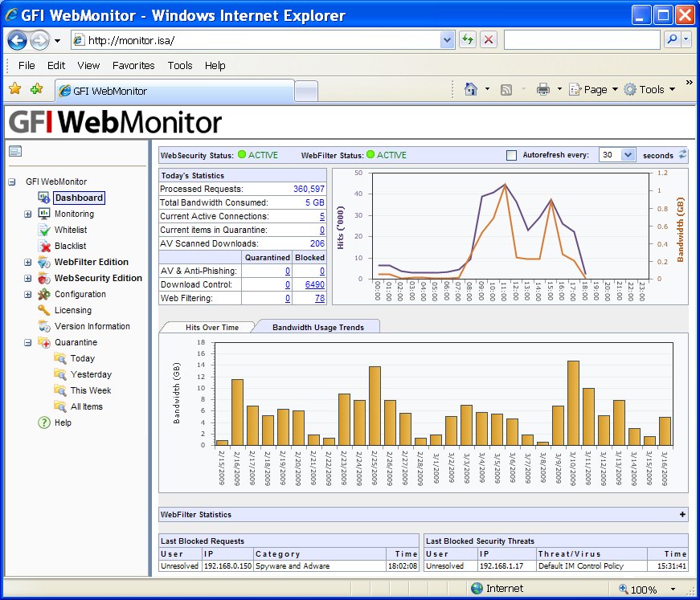
Task: Click the 3/10/2009 bandwidth bar
Action: click(x=573, y=403)
